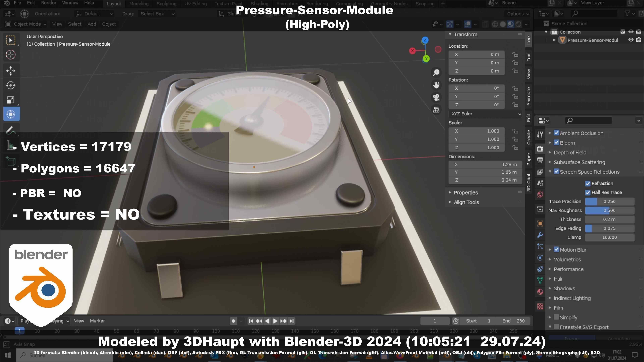Open the timeline Marker menu

[x=97, y=321]
